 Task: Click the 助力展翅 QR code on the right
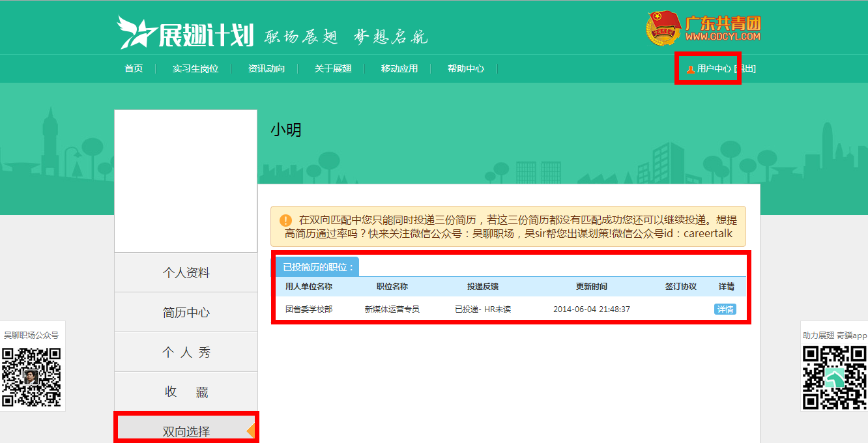tap(834, 377)
